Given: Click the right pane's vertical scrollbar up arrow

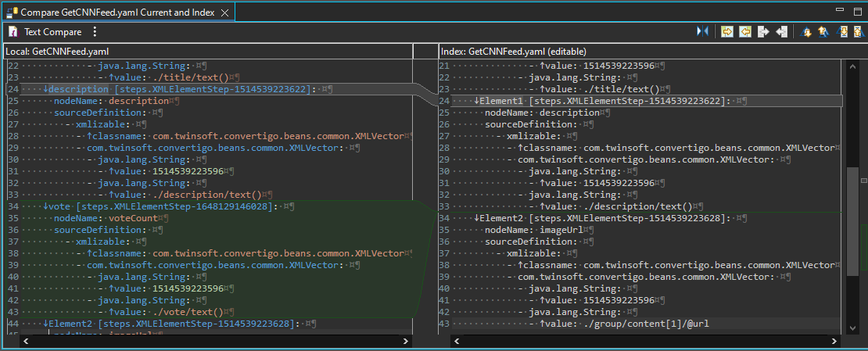Looking at the screenshot, I should (853, 67).
